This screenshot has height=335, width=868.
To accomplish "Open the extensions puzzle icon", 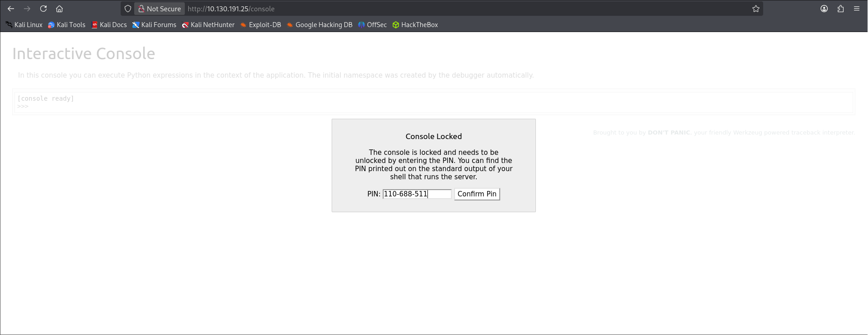I will point(840,9).
